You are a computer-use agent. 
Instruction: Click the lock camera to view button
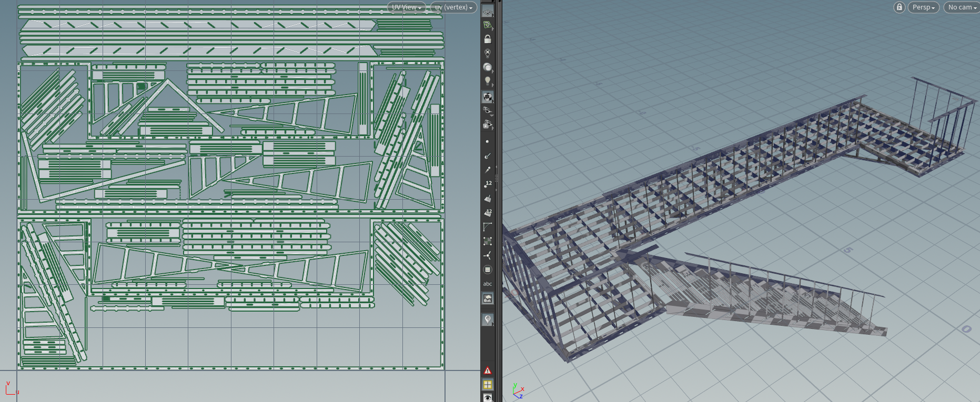(x=899, y=7)
